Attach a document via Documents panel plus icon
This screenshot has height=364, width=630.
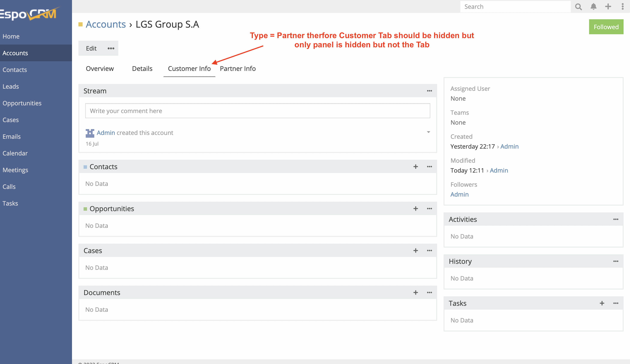pyautogui.click(x=416, y=292)
